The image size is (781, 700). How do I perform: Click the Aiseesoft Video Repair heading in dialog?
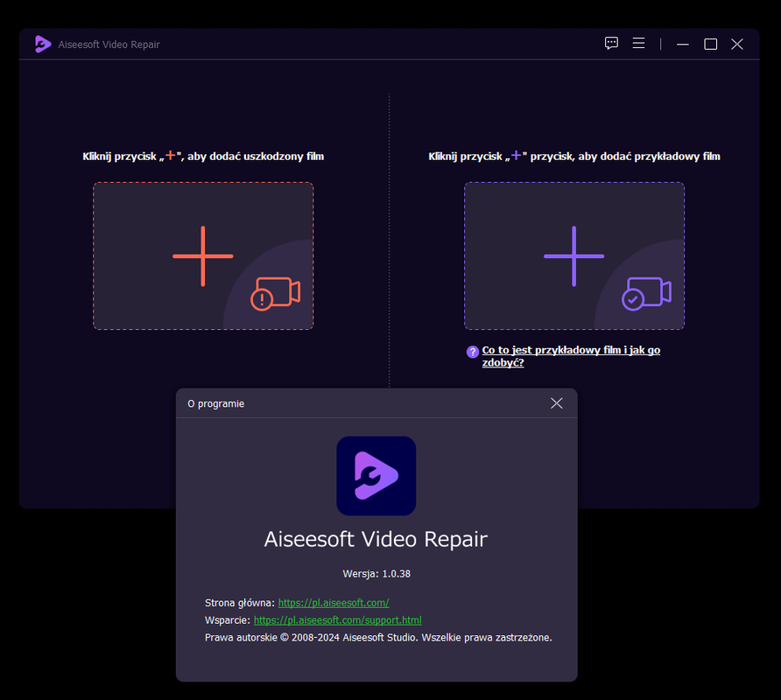coord(376,539)
